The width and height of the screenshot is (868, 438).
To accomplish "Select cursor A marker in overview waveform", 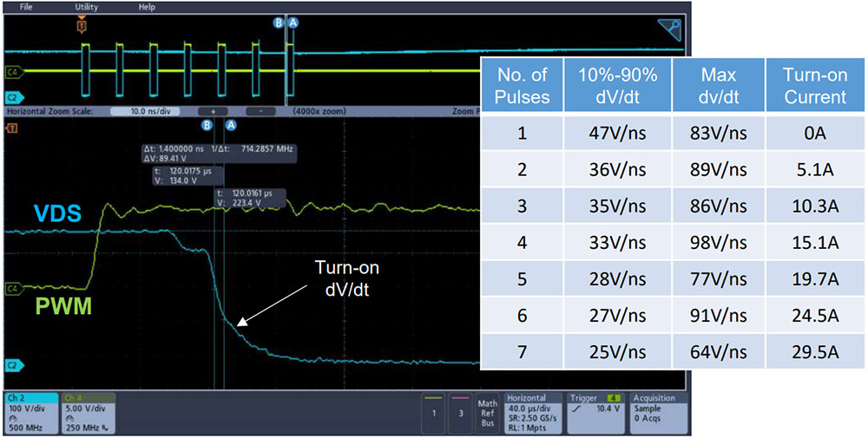I will 293,23.
